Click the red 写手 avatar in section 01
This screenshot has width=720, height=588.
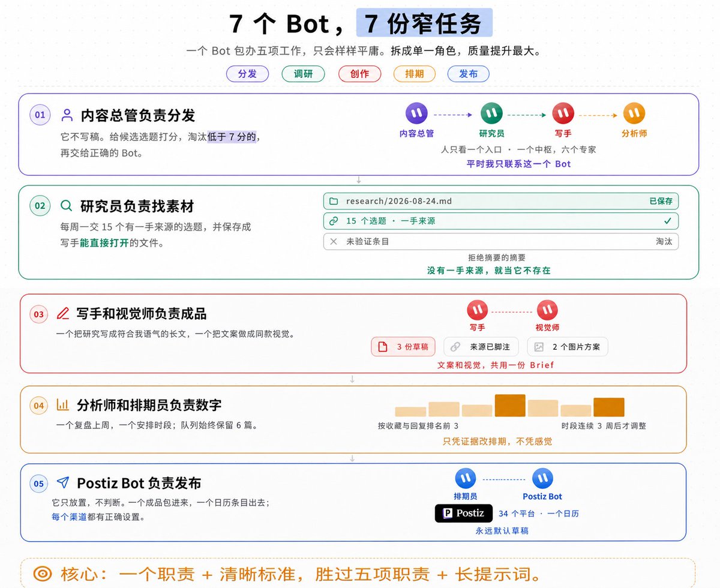pos(563,113)
